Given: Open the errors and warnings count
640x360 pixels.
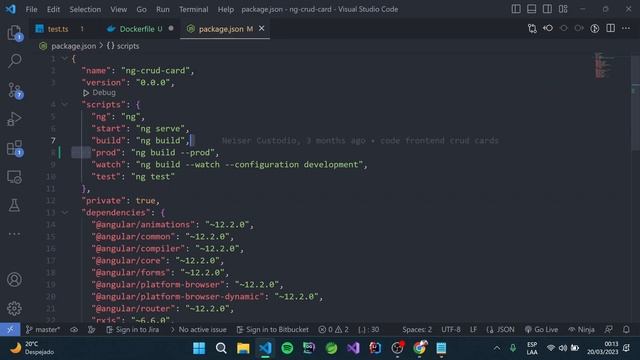Looking at the screenshot, I should pyautogui.click(x=333, y=329).
